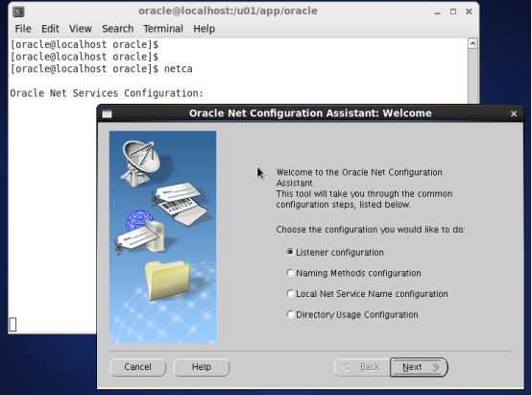Close the Oracle Net Configuration Assistant window
Screen dimensions: 532x395
click(514, 113)
